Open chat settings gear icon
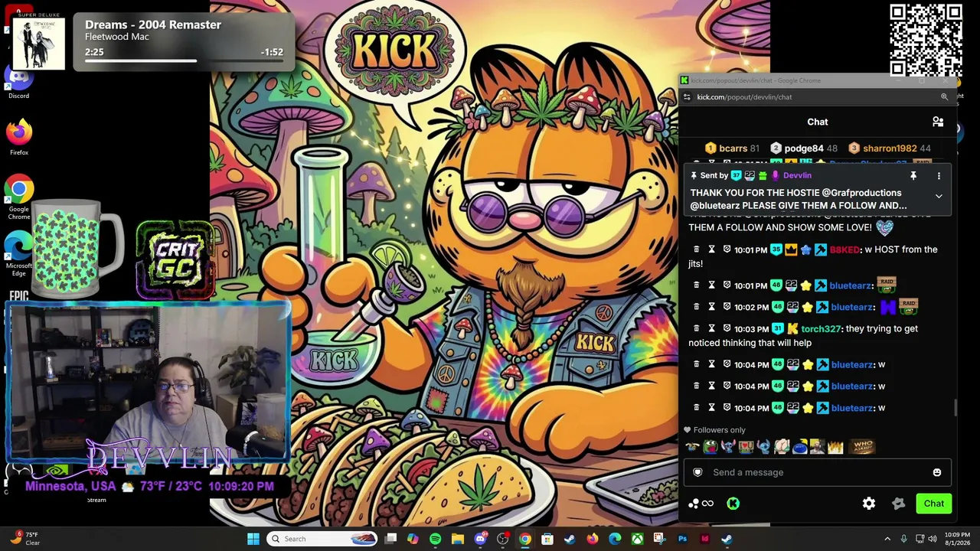 pyautogui.click(x=869, y=504)
